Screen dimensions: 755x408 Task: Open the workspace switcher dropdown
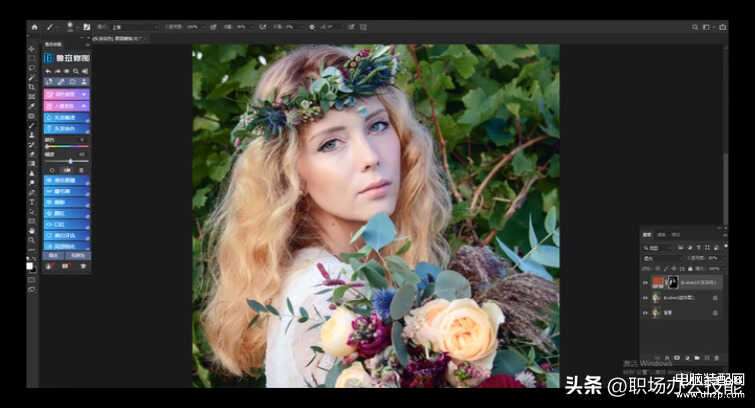tap(707, 27)
